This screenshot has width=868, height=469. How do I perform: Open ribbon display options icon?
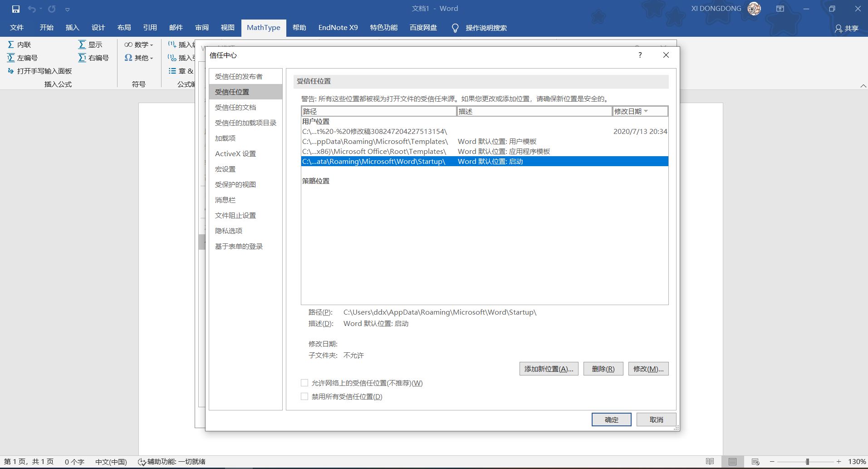click(x=780, y=9)
